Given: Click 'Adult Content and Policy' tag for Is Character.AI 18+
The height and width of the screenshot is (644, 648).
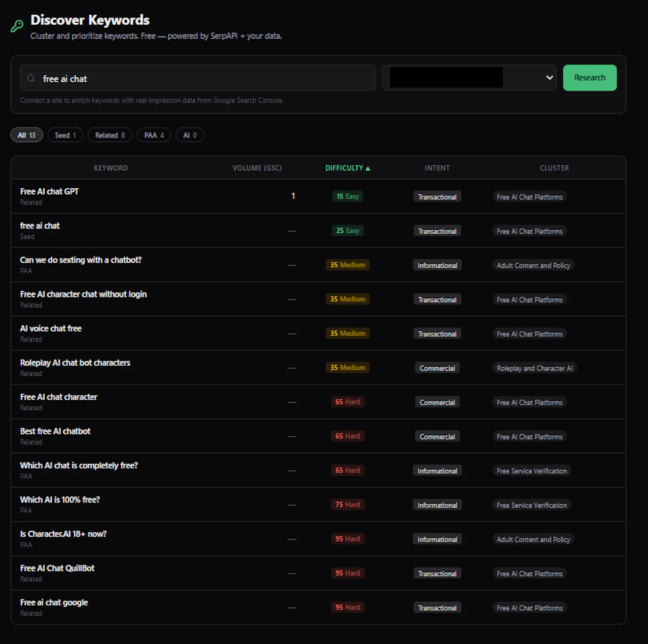Looking at the screenshot, I should tap(533, 539).
